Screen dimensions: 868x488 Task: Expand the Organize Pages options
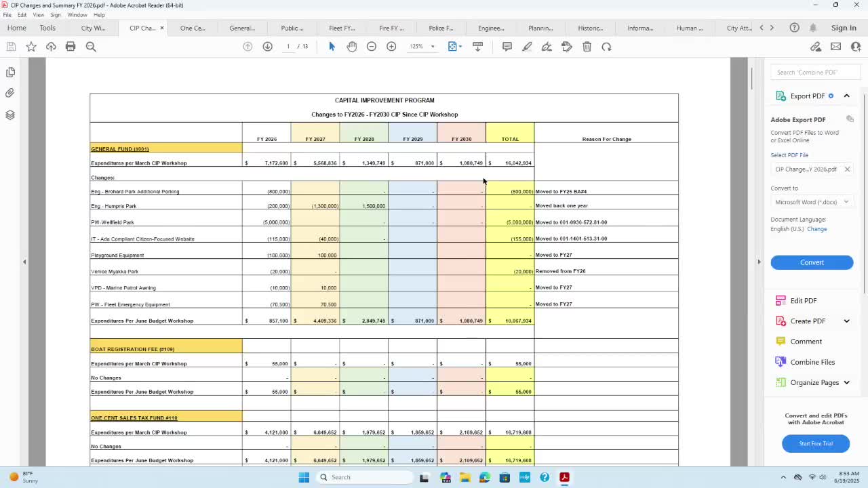pyautogui.click(x=846, y=383)
